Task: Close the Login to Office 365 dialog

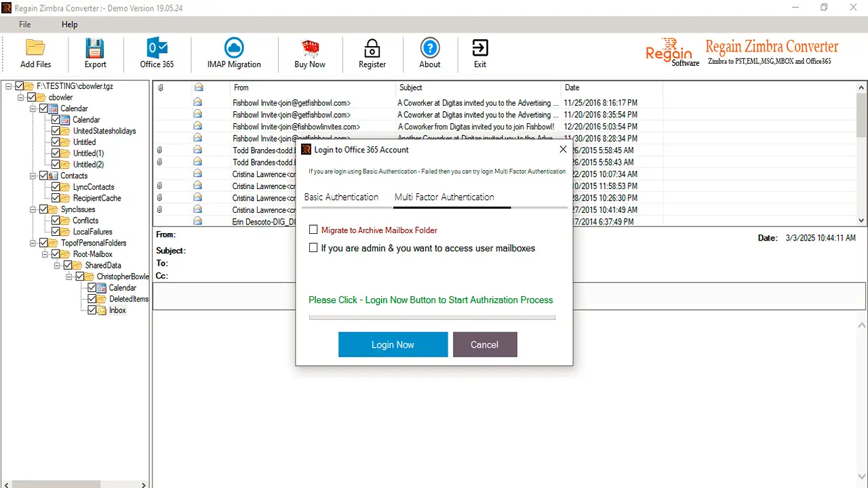Action: pos(562,150)
